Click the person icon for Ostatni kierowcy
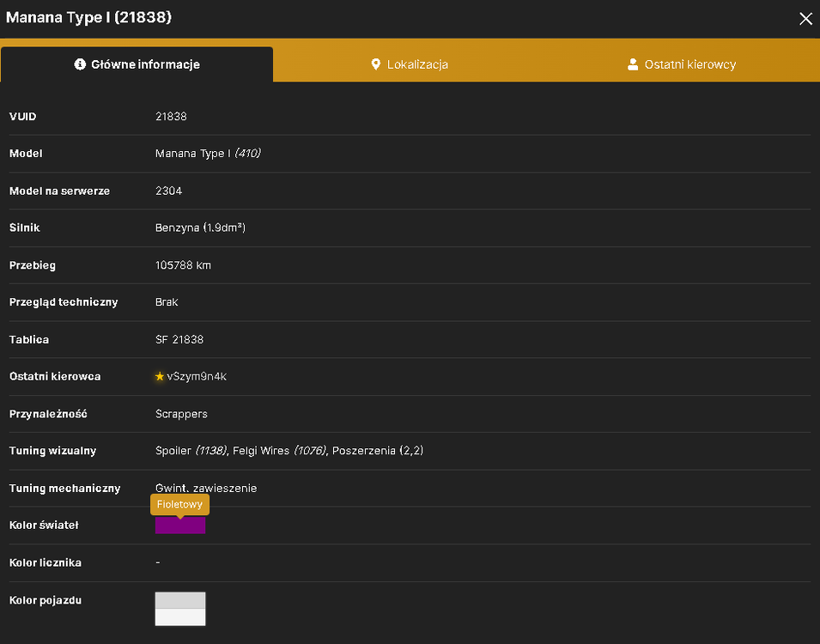 click(x=633, y=64)
